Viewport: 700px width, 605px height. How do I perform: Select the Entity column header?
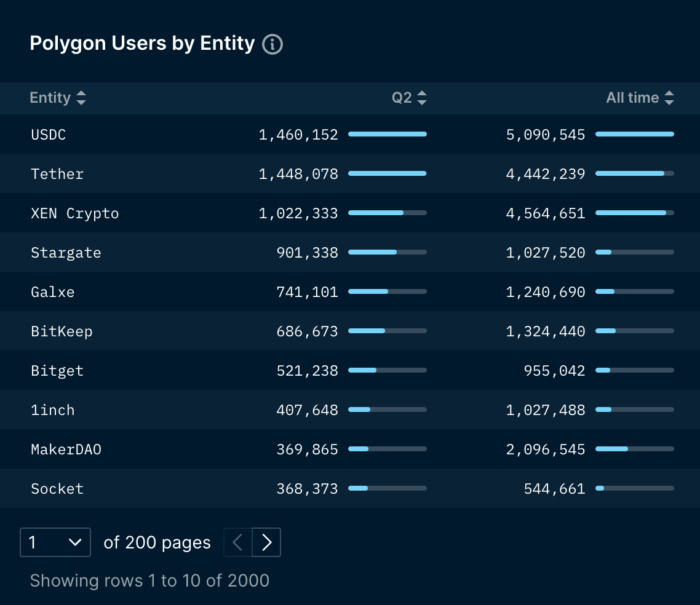[50, 97]
